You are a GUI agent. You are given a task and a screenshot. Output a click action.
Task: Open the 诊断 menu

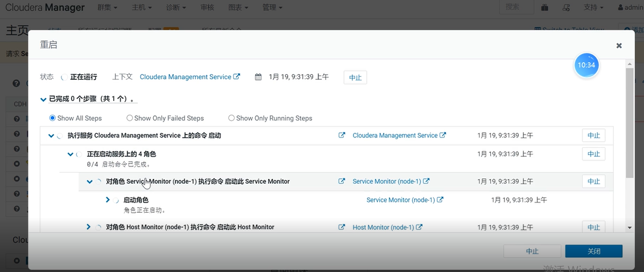pyautogui.click(x=176, y=7)
